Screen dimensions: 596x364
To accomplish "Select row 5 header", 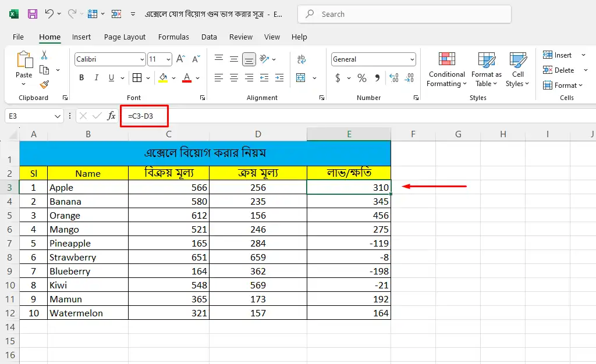I will (x=10, y=215).
